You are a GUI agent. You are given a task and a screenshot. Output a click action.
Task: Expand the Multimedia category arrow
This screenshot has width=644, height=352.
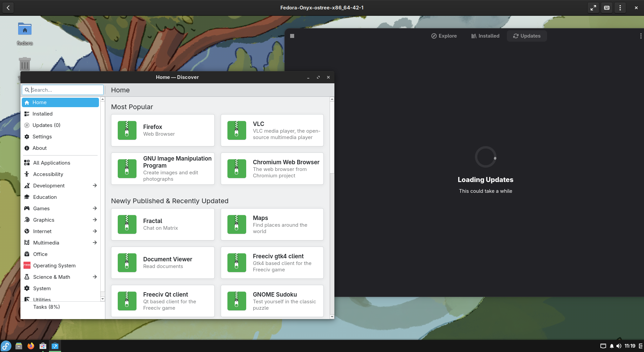(95, 243)
